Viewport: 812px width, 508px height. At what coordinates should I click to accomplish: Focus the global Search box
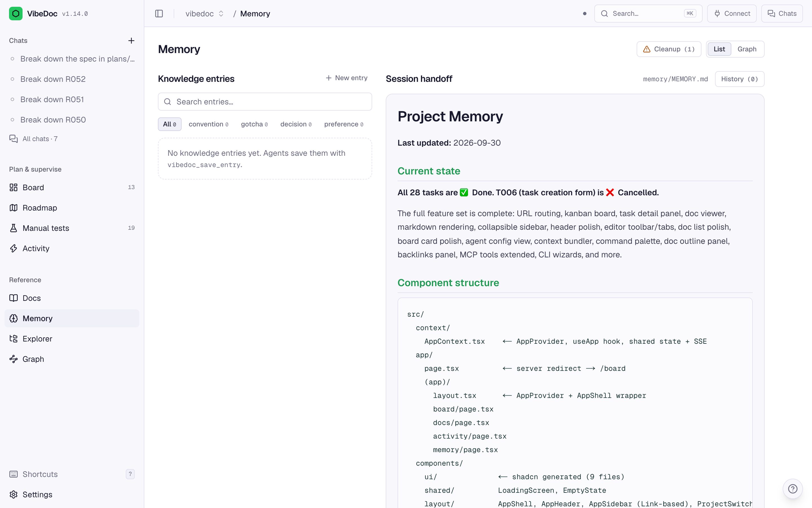648,14
